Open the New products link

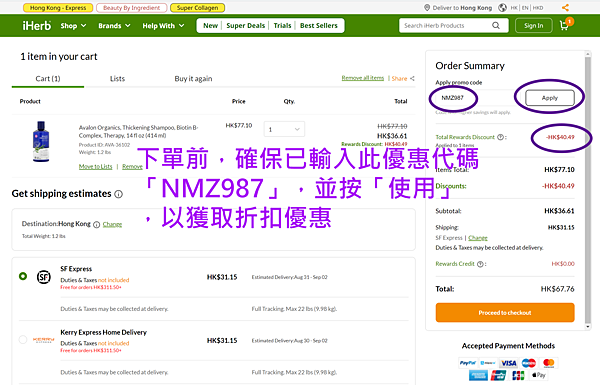pyautogui.click(x=210, y=26)
